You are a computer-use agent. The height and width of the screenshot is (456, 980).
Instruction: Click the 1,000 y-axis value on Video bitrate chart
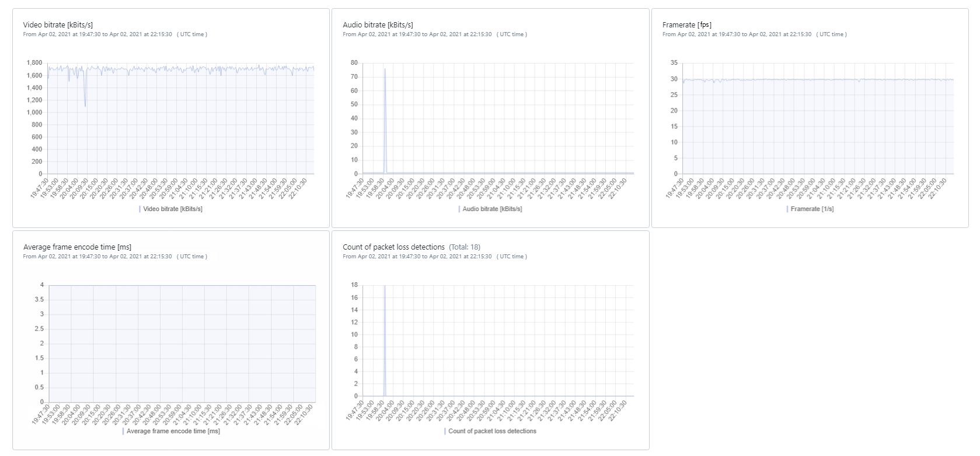click(34, 113)
